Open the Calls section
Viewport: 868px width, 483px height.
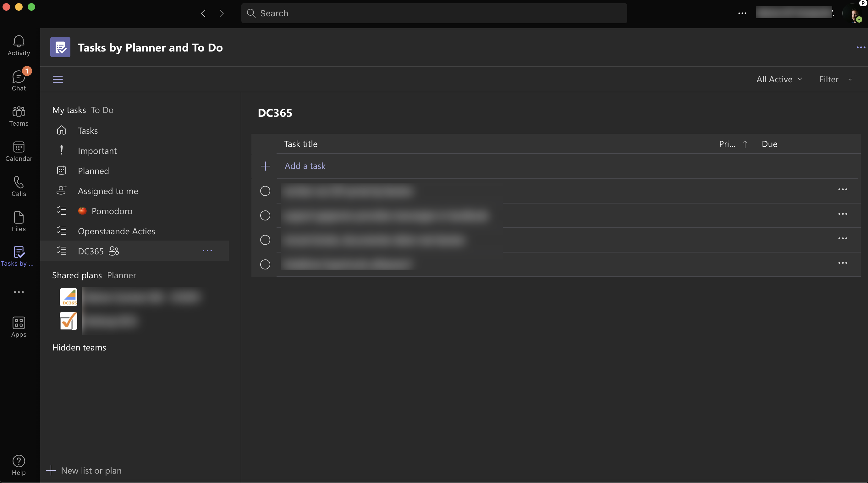19,186
